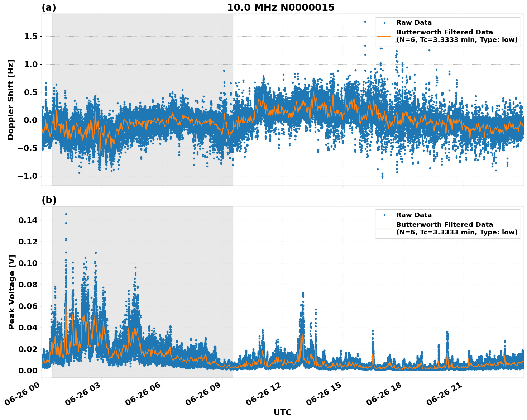Click the highest blue outlier dot near 1.75 Hz
The height and width of the screenshot is (420, 527).
point(365,21)
